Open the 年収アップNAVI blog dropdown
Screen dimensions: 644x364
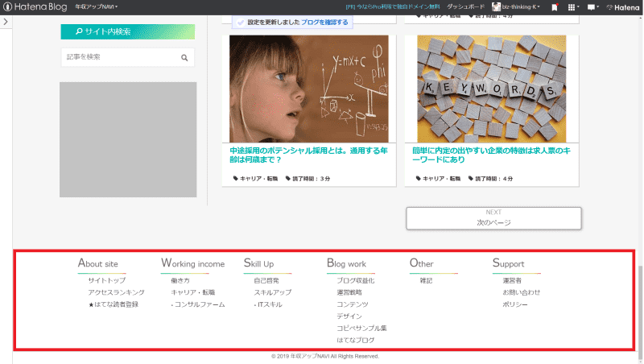[96, 7]
